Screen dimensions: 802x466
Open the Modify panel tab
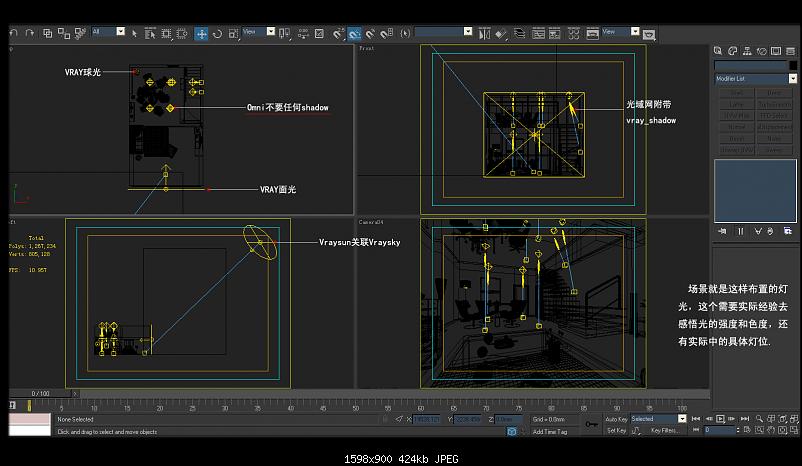point(732,51)
